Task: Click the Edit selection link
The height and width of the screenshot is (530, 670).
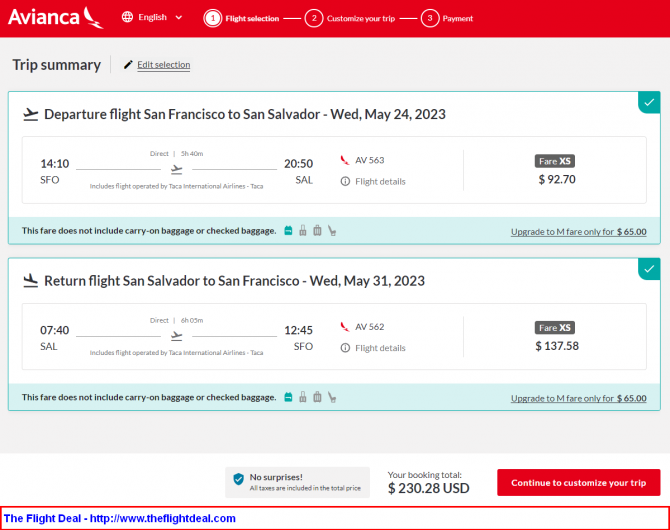Action: 164,65
